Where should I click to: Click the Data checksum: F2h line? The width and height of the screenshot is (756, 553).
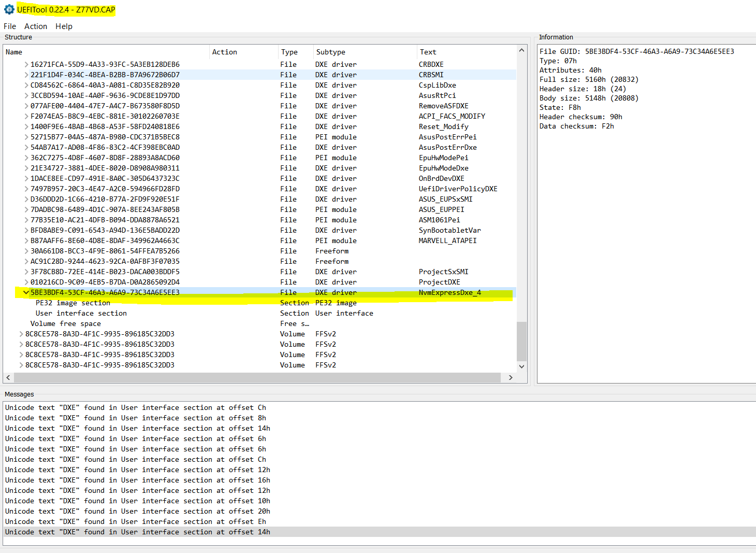click(577, 126)
